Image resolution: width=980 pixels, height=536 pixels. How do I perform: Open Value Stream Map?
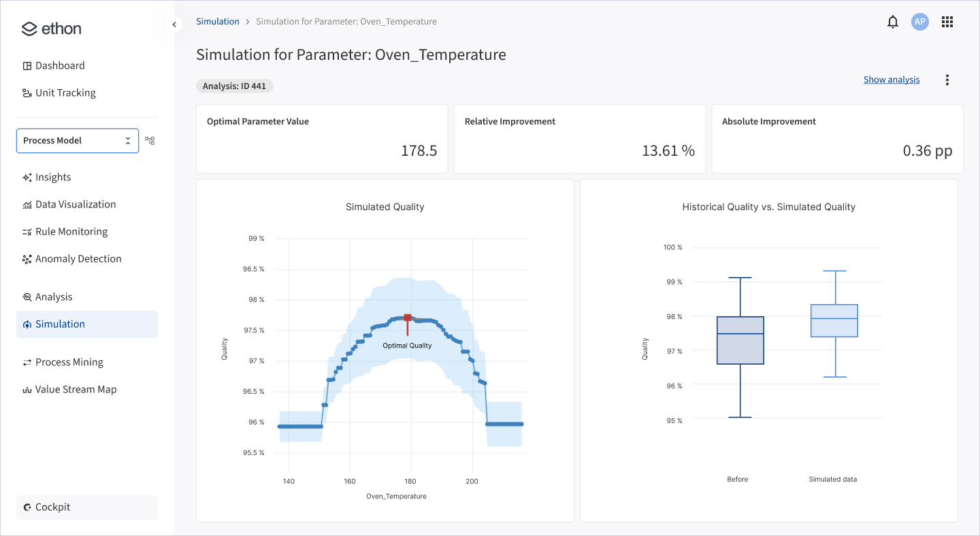[x=76, y=390]
